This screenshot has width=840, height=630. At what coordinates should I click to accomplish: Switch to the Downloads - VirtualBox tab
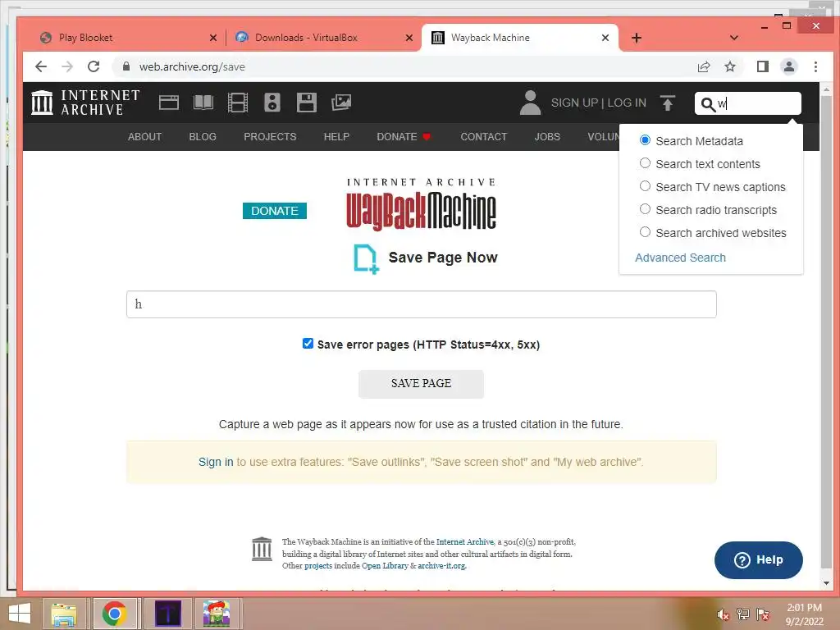[323, 38]
